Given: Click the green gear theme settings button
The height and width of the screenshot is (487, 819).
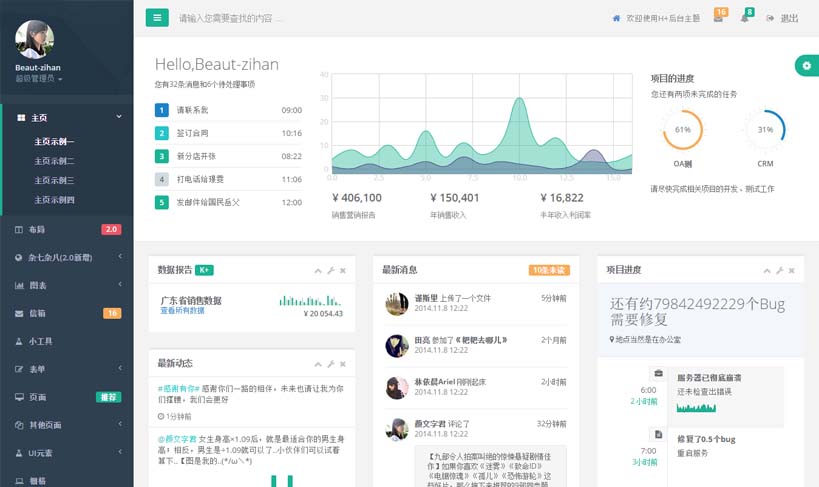Looking at the screenshot, I should [806, 65].
